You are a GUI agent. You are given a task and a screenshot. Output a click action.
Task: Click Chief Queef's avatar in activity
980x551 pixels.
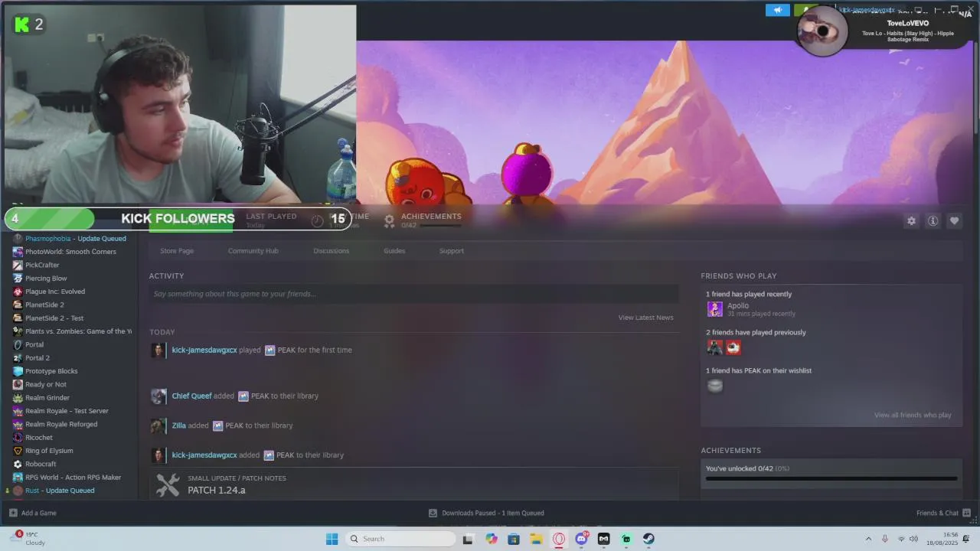pos(158,396)
